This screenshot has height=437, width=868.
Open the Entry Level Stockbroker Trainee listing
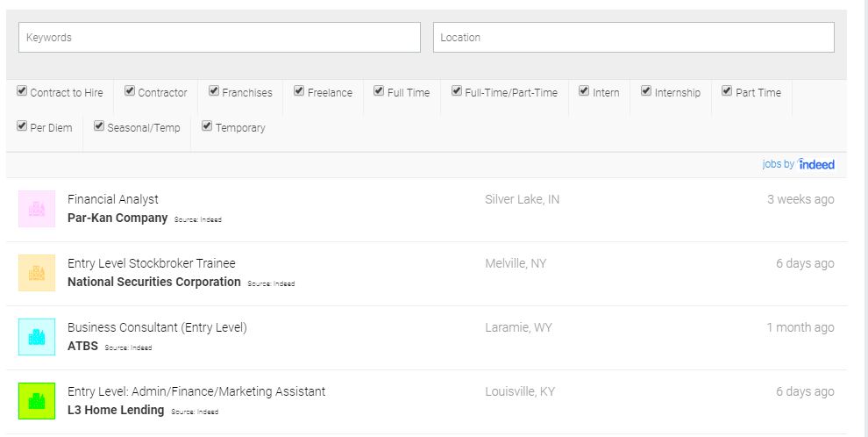(151, 263)
